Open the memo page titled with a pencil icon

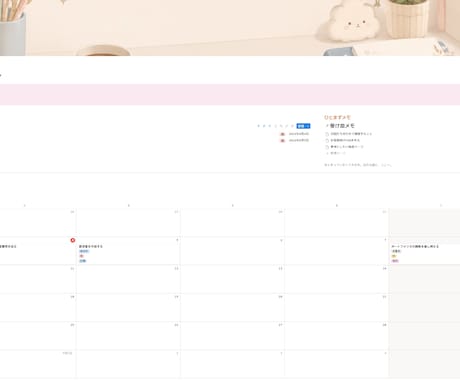340,126
